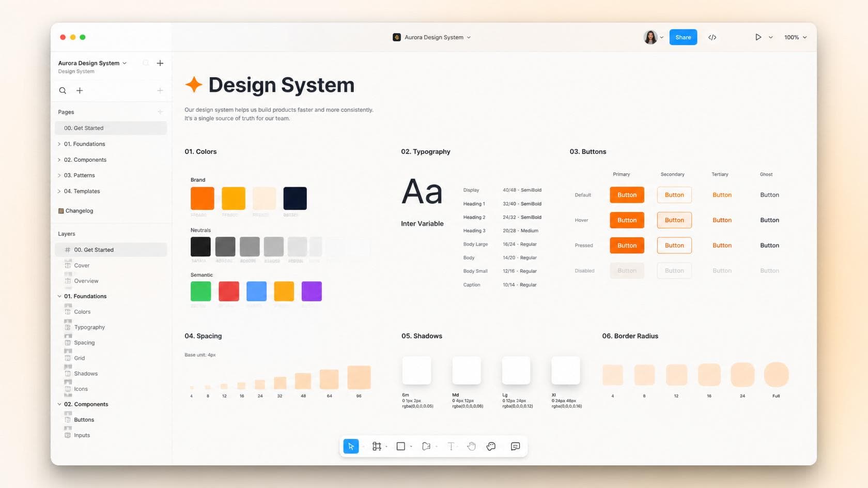This screenshot has height=488, width=868.
Task: Click the orange Brand color swatch
Action: point(202,199)
